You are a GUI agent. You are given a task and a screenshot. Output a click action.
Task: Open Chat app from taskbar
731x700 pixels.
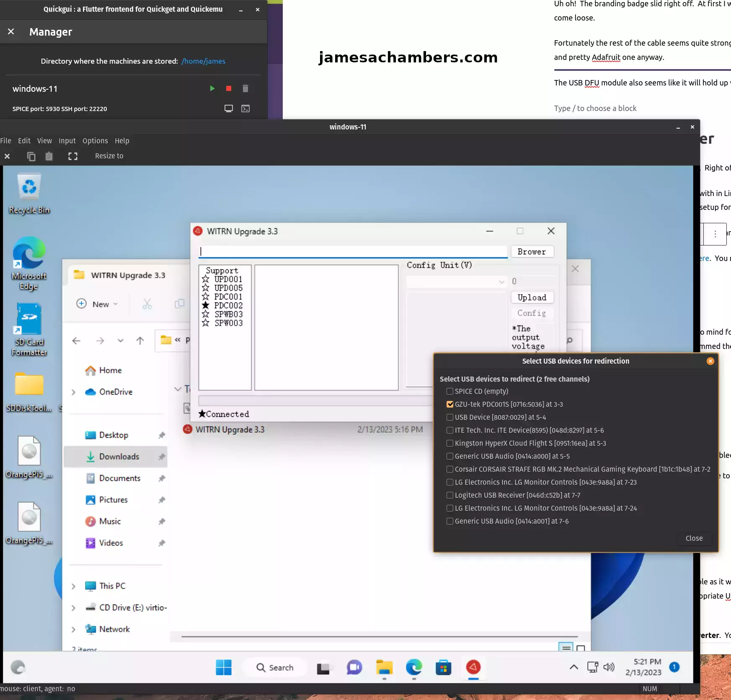pos(354,667)
